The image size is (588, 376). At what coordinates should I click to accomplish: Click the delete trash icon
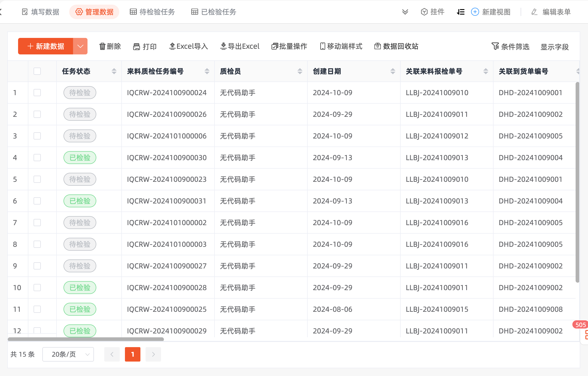(102, 46)
